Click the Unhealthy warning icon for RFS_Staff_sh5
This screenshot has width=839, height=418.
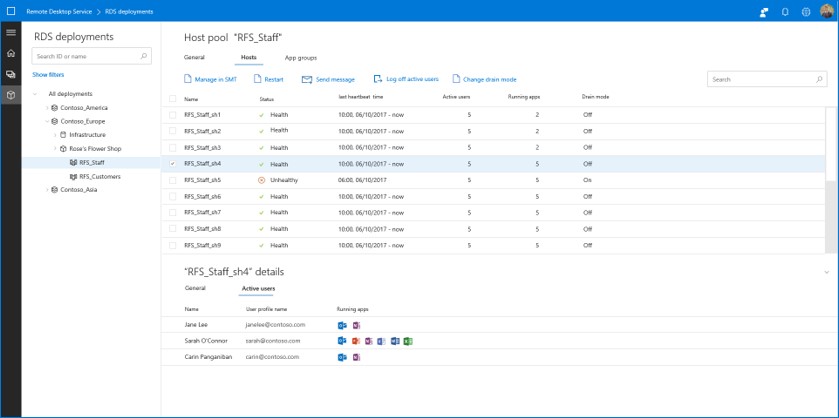pyautogui.click(x=261, y=180)
